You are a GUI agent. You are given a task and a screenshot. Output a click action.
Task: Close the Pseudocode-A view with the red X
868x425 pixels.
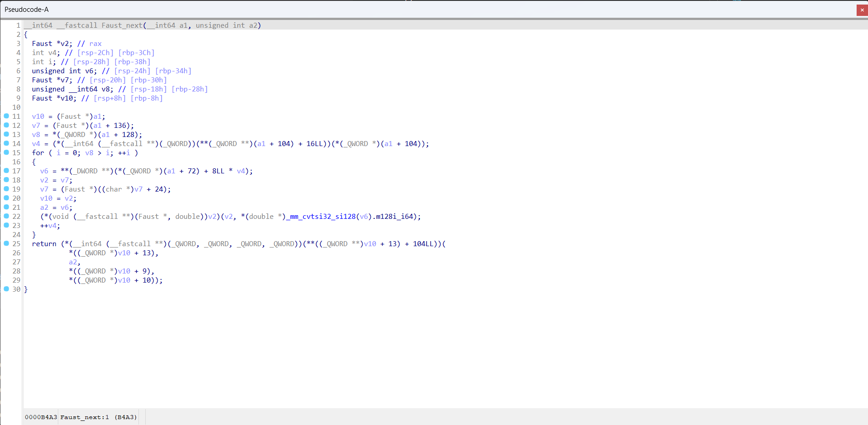(x=862, y=10)
